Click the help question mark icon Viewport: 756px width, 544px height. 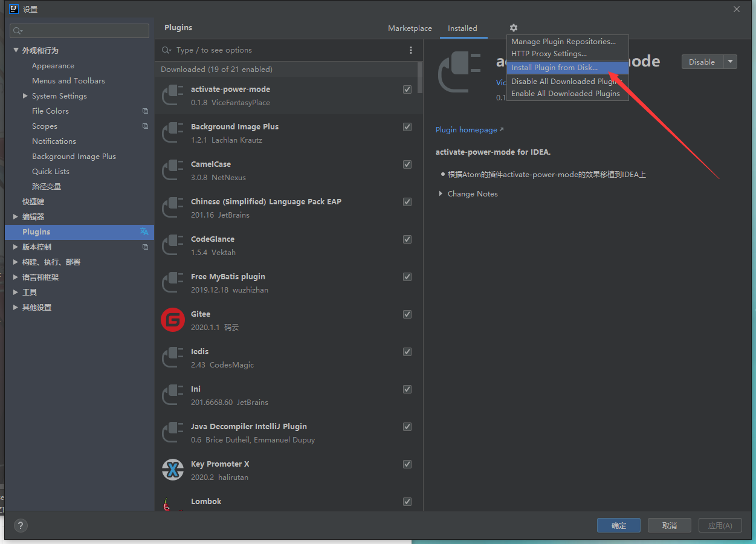point(20,525)
